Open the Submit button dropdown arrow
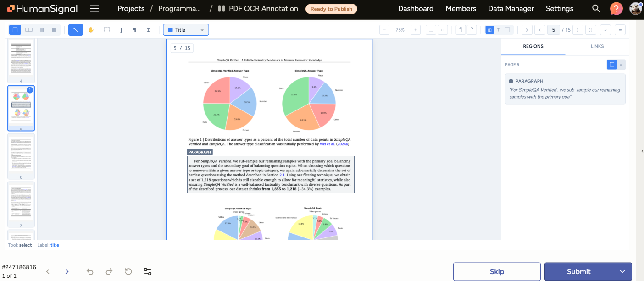Viewport: 644px width, 281px height. [x=623, y=271]
